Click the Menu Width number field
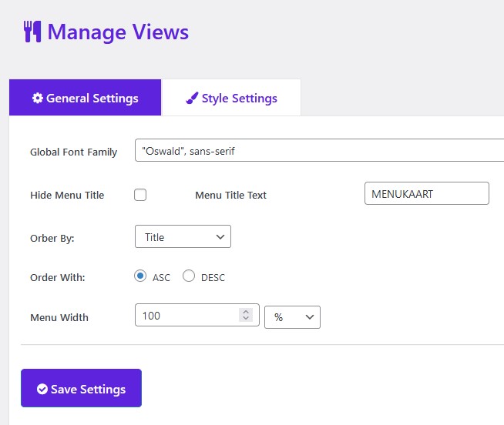Screen dimensions: 504x425 [197, 315]
